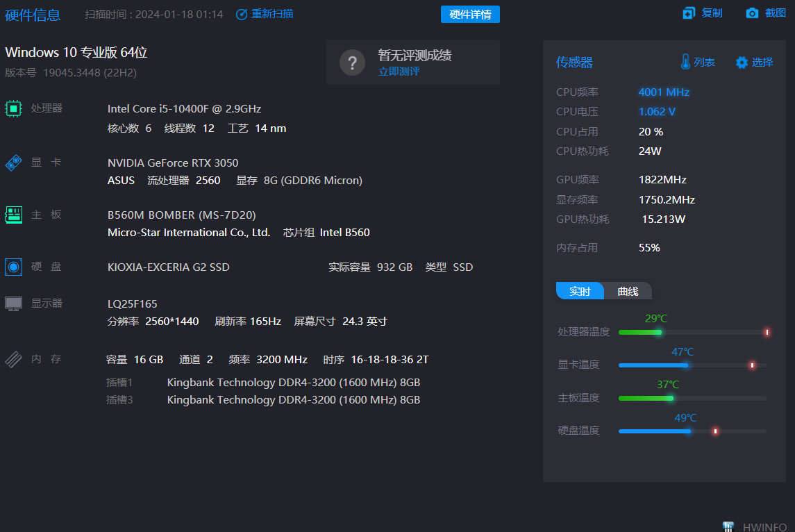Click the 165Hz refresh rate value
The width and height of the screenshot is (795, 532).
[265, 321]
